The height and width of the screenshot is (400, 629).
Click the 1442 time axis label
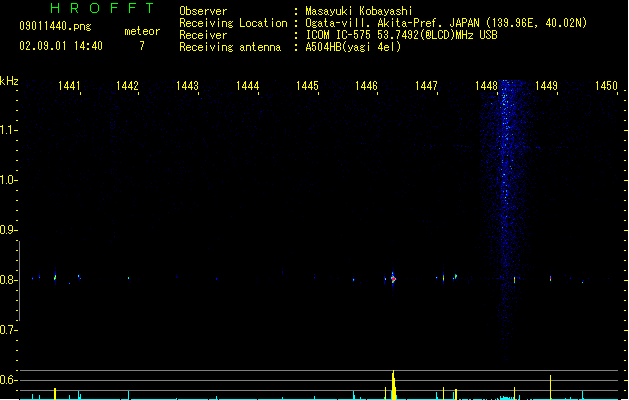click(127, 86)
